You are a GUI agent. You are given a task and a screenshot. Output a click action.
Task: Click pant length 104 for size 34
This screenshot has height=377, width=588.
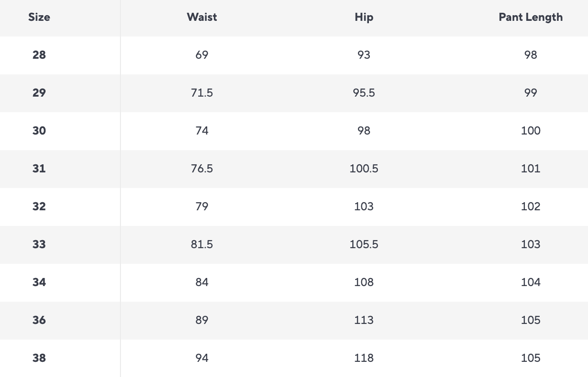click(x=530, y=282)
